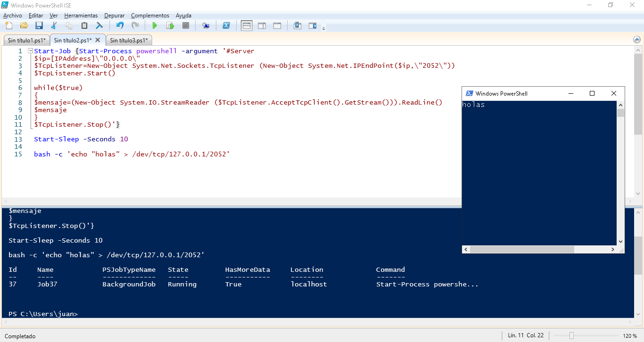Open a script file with folder icon
The image size is (644, 342).
[24, 25]
